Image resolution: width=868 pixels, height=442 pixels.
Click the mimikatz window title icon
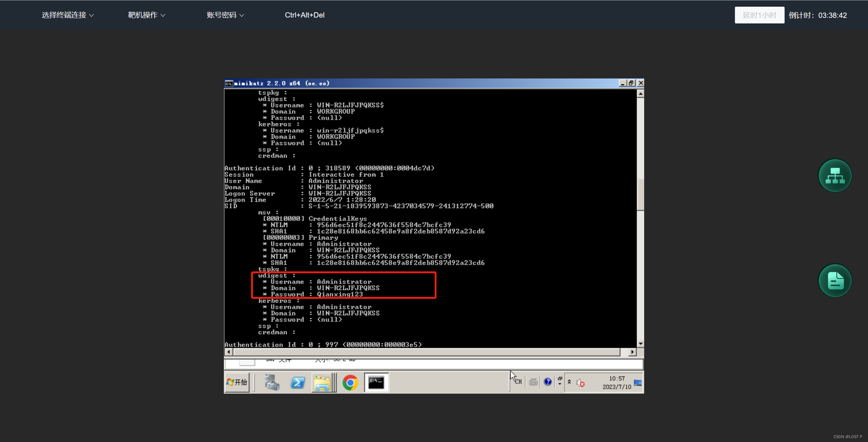[229, 83]
